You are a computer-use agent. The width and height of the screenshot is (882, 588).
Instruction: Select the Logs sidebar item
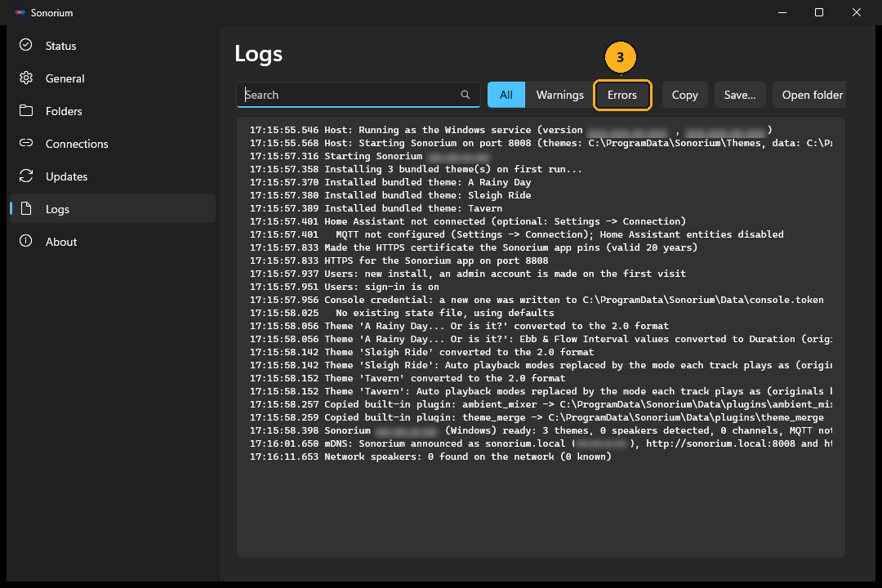[113, 209]
